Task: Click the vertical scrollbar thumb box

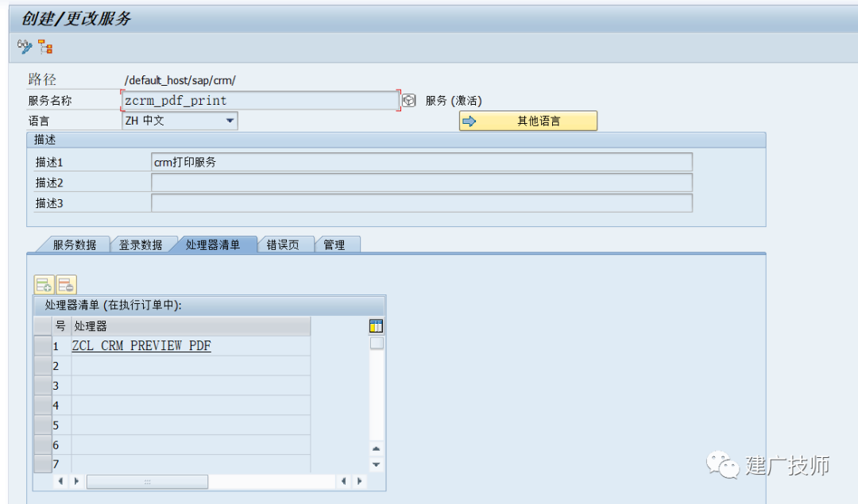Action: click(377, 344)
